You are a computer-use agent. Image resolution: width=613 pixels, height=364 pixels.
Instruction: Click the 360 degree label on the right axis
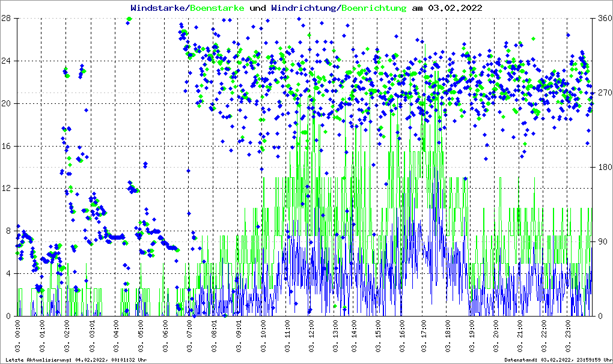click(602, 19)
